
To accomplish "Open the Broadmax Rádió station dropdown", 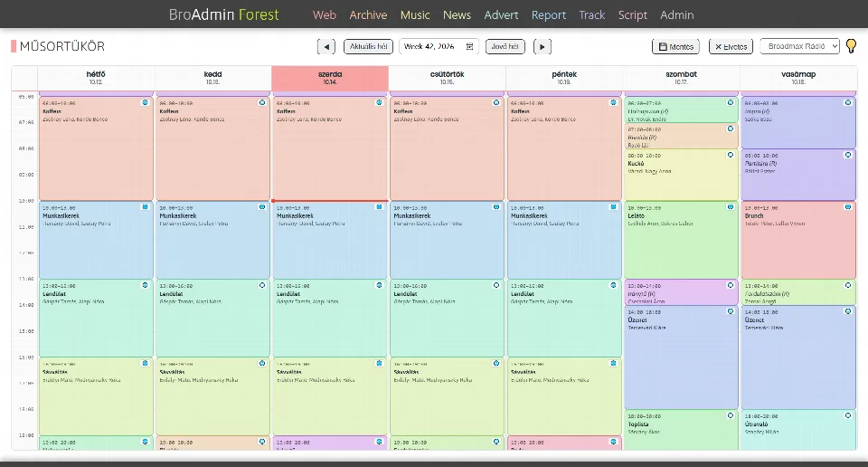I will point(800,46).
